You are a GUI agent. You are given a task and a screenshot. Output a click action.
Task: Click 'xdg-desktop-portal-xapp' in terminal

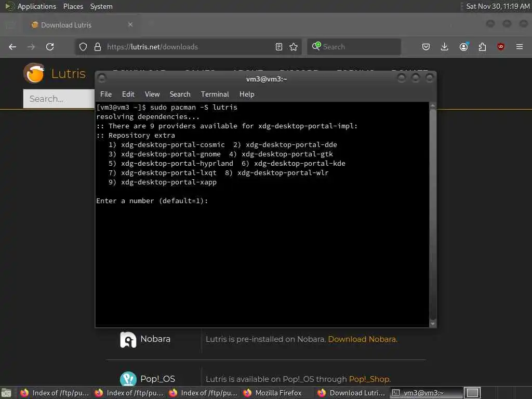[169, 182]
